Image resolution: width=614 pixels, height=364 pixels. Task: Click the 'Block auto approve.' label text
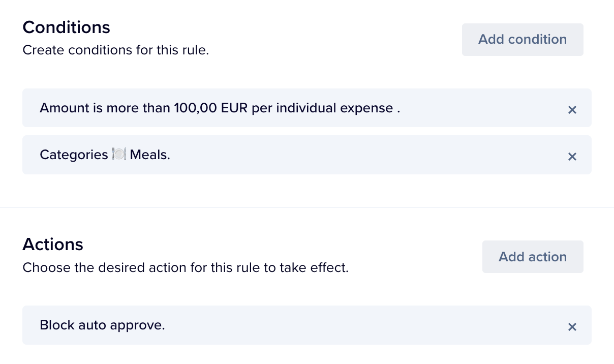click(102, 325)
